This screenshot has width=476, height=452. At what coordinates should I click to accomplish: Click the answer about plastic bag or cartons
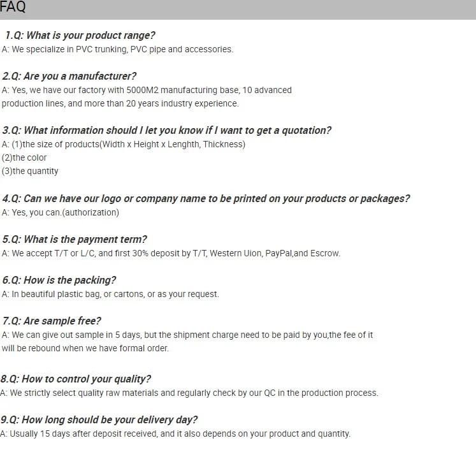(110, 294)
